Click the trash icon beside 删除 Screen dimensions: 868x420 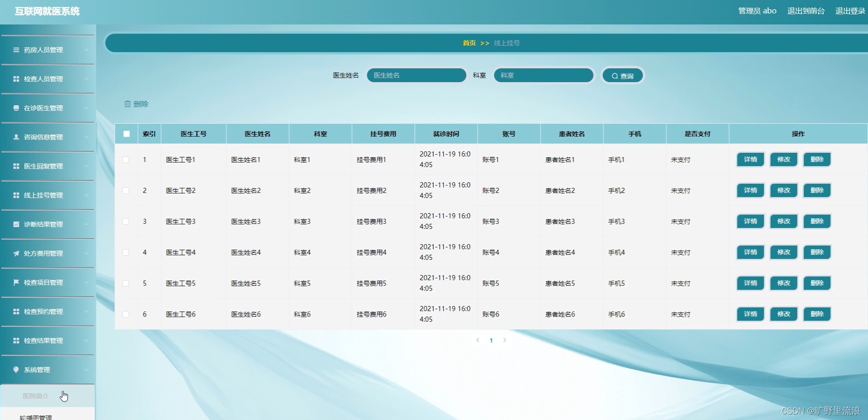pos(128,104)
